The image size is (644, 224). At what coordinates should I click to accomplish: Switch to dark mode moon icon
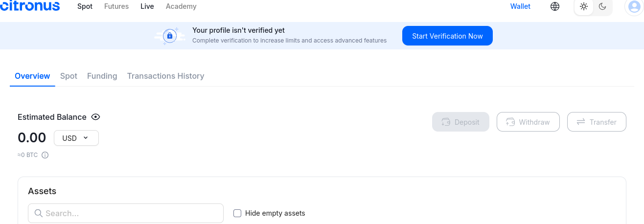pyautogui.click(x=602, y=7)
